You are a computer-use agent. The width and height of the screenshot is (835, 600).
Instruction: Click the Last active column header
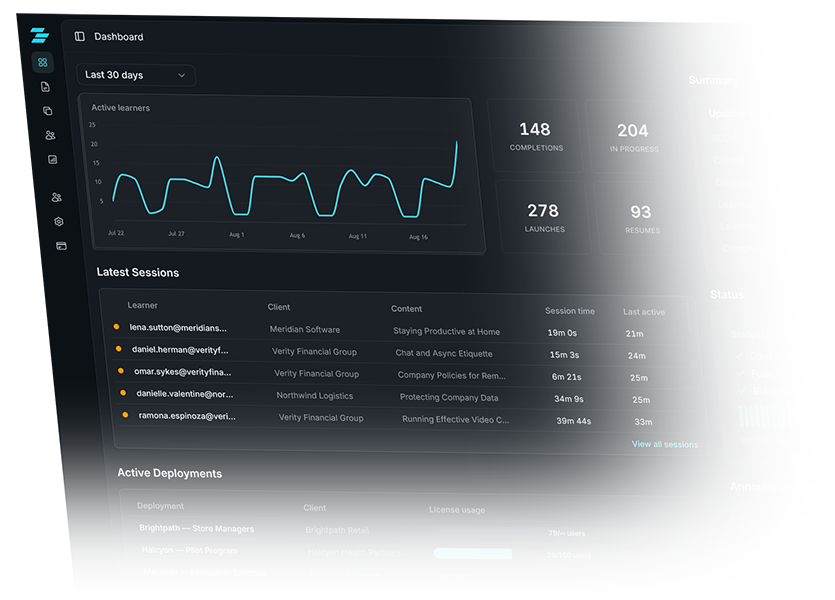point(644,311)
